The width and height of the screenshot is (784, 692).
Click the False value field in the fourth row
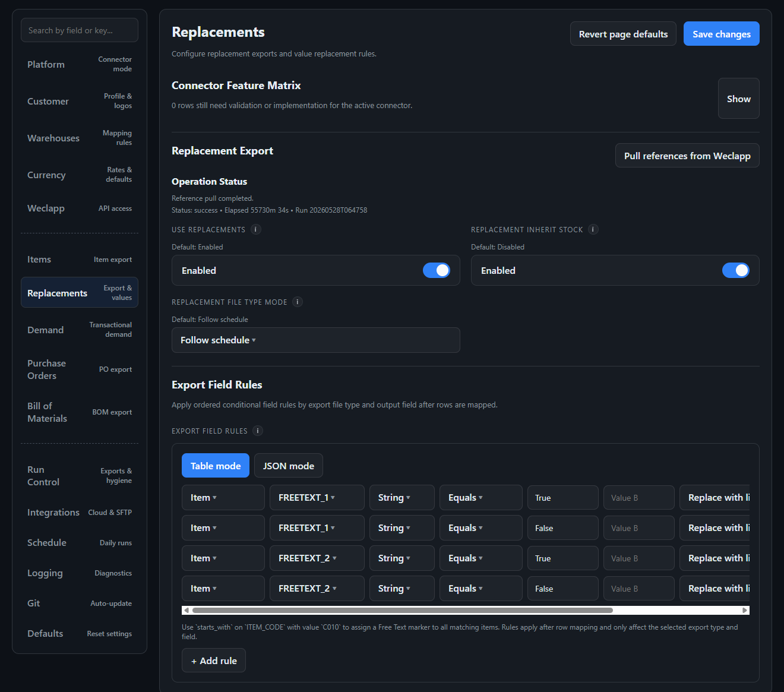coord(563,589)
